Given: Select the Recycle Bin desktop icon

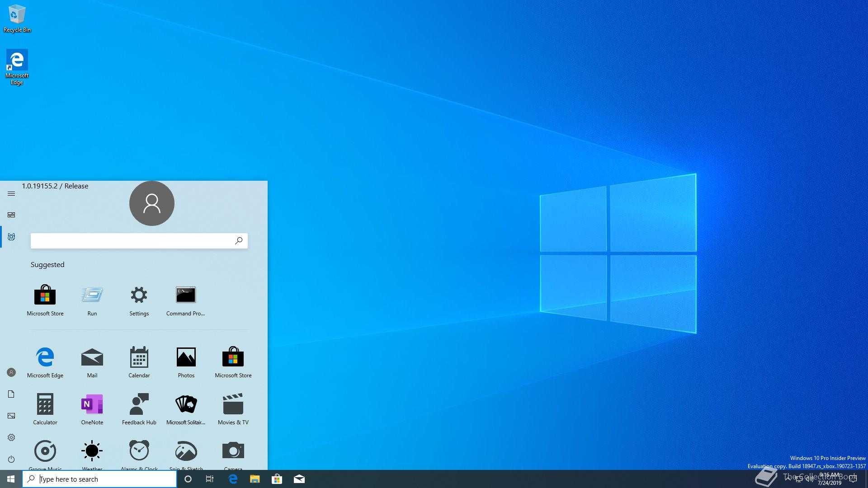Looking at the screenshot, I should (17, 19).
